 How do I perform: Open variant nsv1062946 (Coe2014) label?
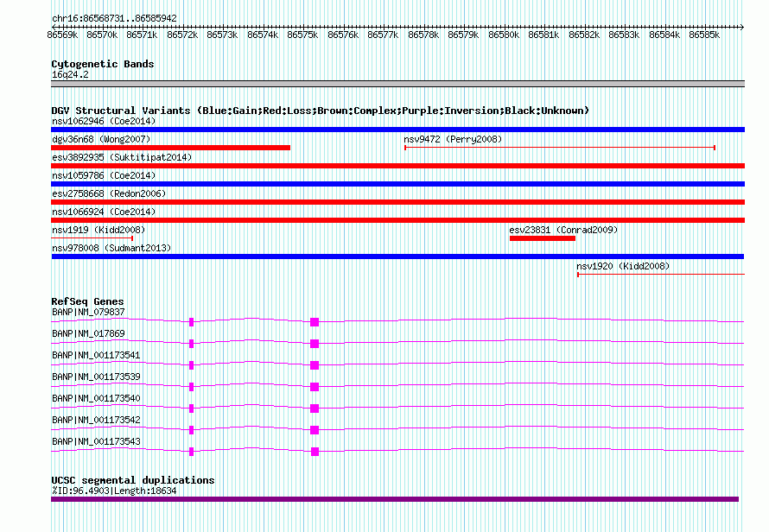pyautogui.click(x=104, y=121)
